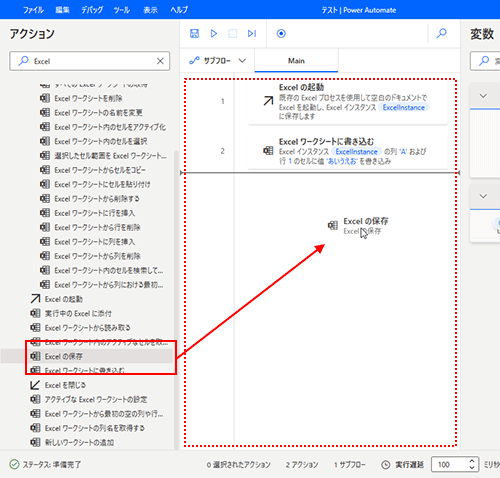
Task: Click the Excel icon on the step 2 card
Action: (x=268, y=151)
